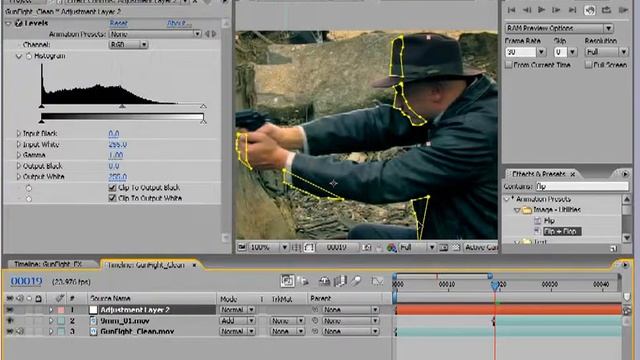640x360 pixels.
Task: Toggle the Motion Blur icon in timeline
Action: coord(356,281)
